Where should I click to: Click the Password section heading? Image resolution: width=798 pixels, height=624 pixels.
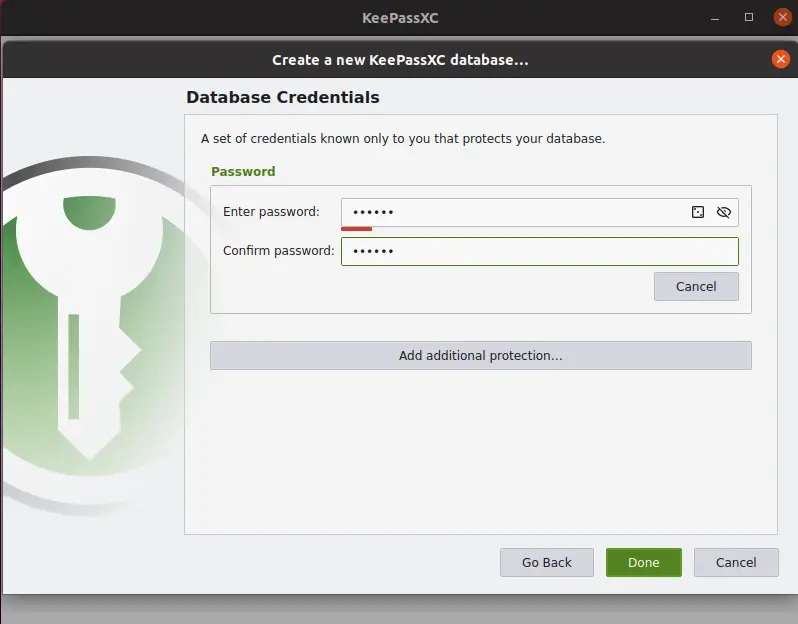click(243, 172)
